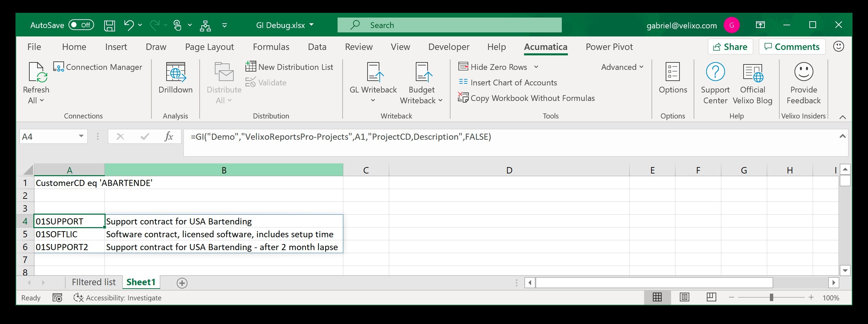This screenshot has height=324, width=868.
Task: Collapse the ribbon
Action: pyautogui.click(x=842, y=117)
